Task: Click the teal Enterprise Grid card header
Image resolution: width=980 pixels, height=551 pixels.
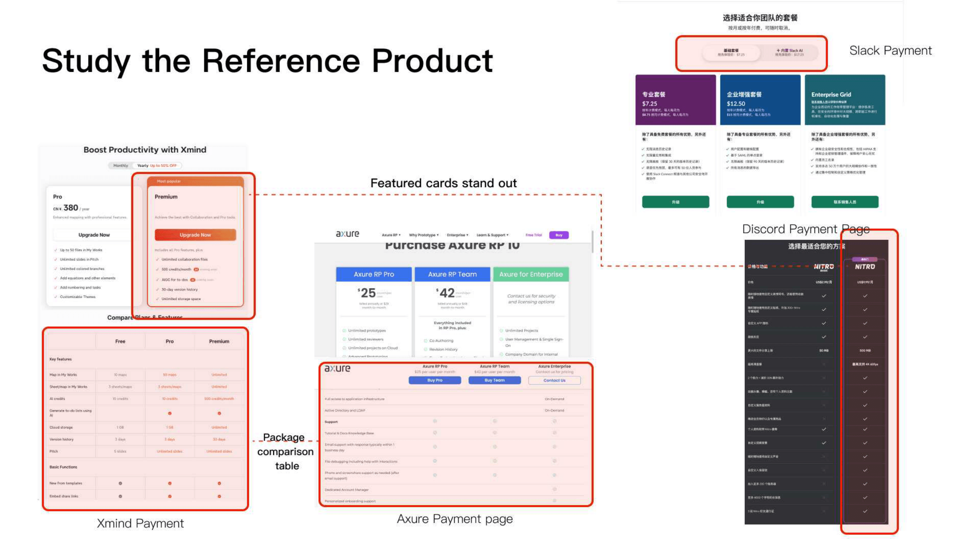Action: click(845, 100)
